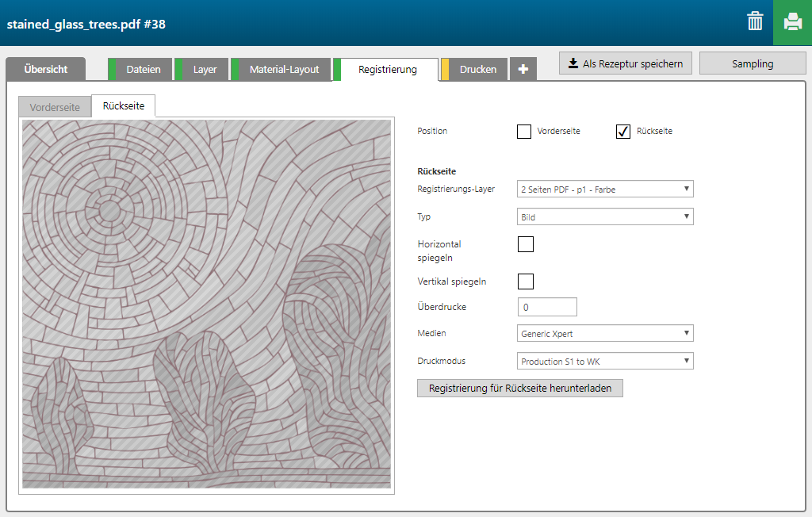Select the Vorderseite preview tab
Image resolution: width=812 pixels, height=517 pixels.
pos(55,107)
